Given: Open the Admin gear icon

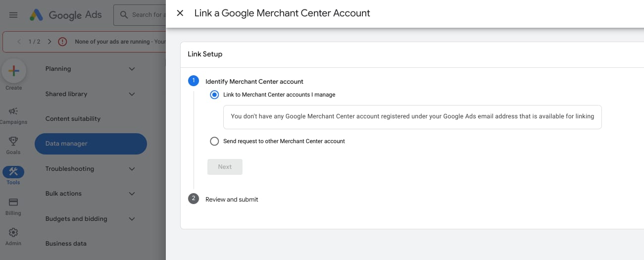Looking at the screenshot, I should 13,232.
